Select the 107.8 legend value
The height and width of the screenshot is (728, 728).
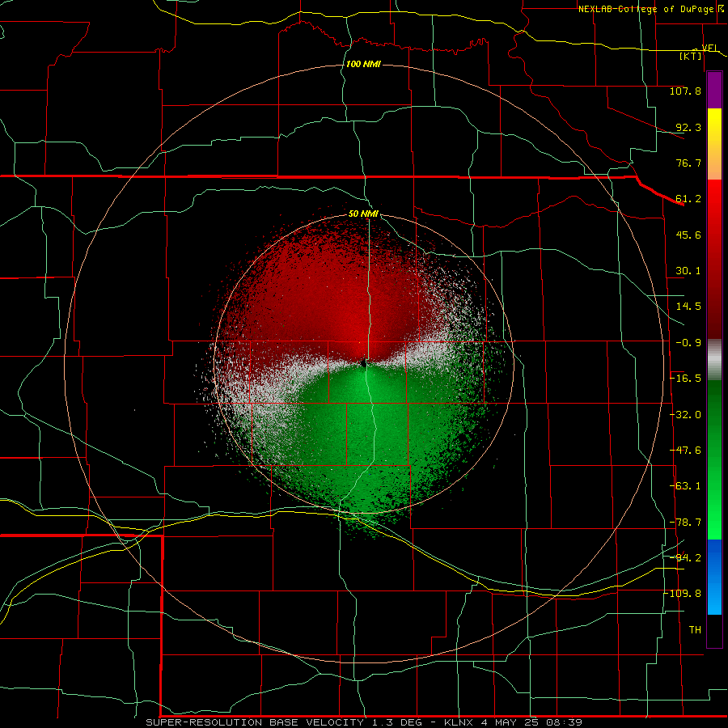point(685,91)
